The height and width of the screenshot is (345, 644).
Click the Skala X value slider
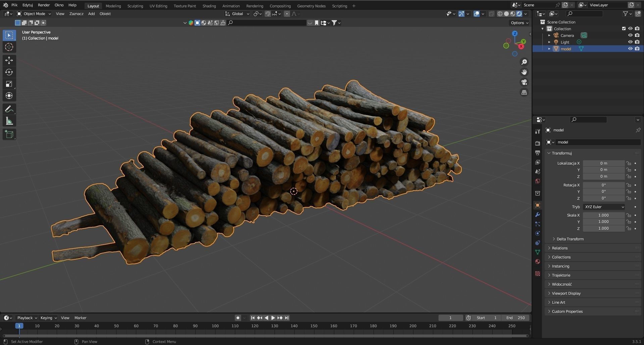(603, 215)
